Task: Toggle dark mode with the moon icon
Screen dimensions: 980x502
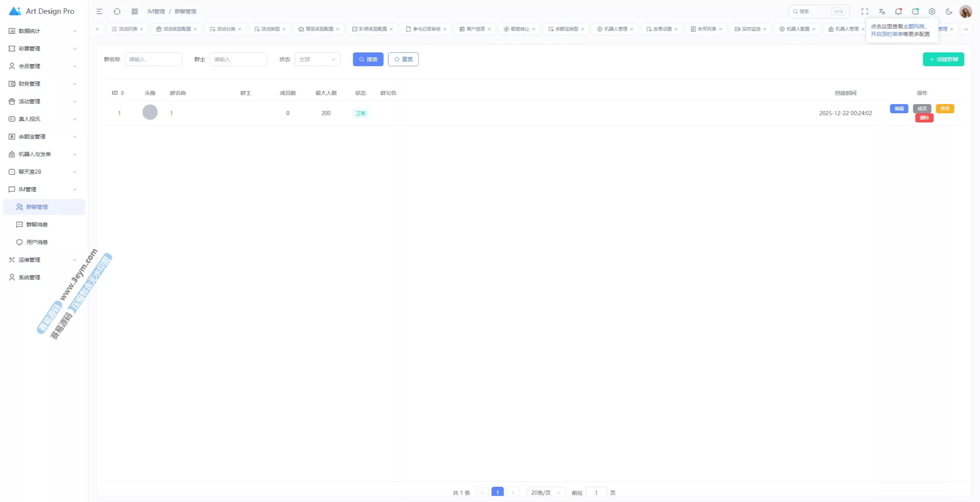Action: point(949,11)
